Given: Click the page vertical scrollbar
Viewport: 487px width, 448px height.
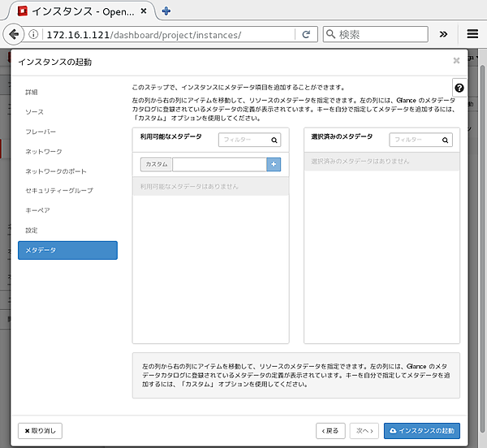Looking at the screenshot, I should tap(482, 248).
